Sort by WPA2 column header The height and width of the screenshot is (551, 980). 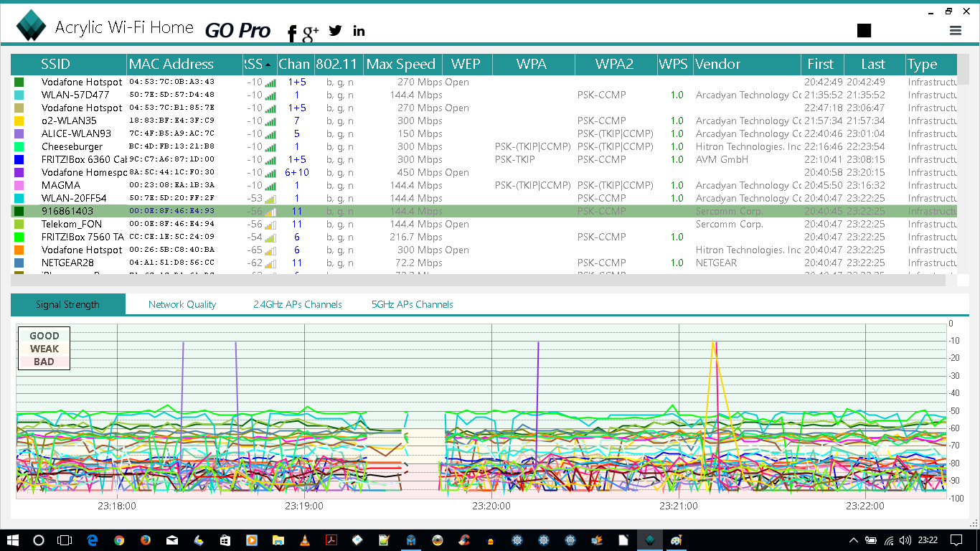click(x=616, y=65)
